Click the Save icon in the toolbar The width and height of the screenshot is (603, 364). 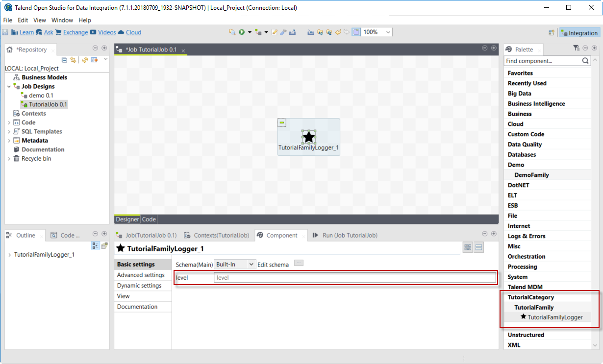coord(5,32)
